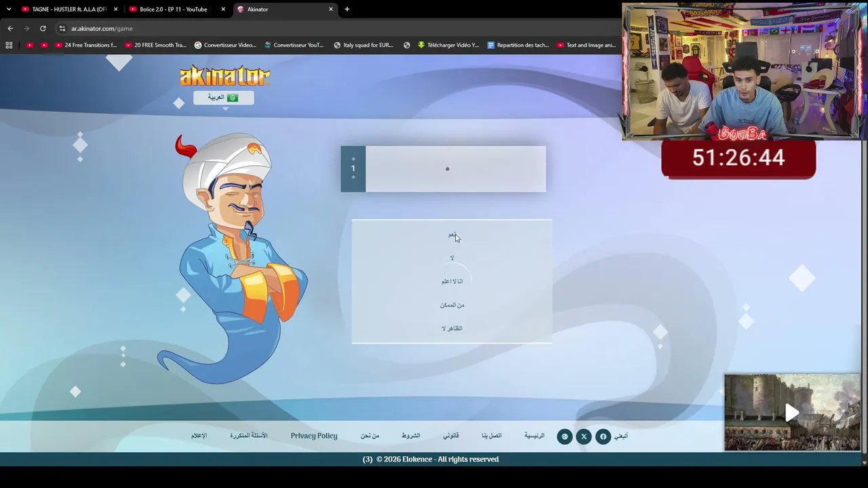Screen dimensions: 868x488
Task: Open the Facebook social icon
Action: [x=603, y=436]
